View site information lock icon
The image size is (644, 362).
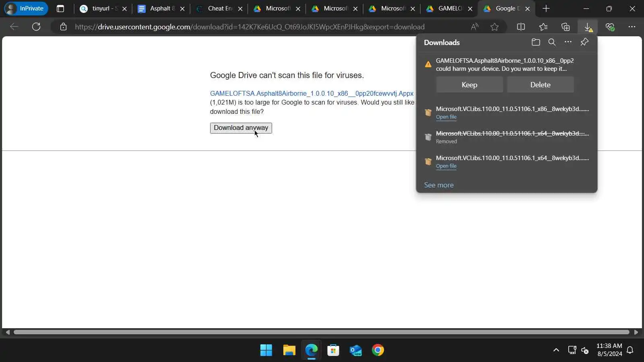click(x=63, y=27)
